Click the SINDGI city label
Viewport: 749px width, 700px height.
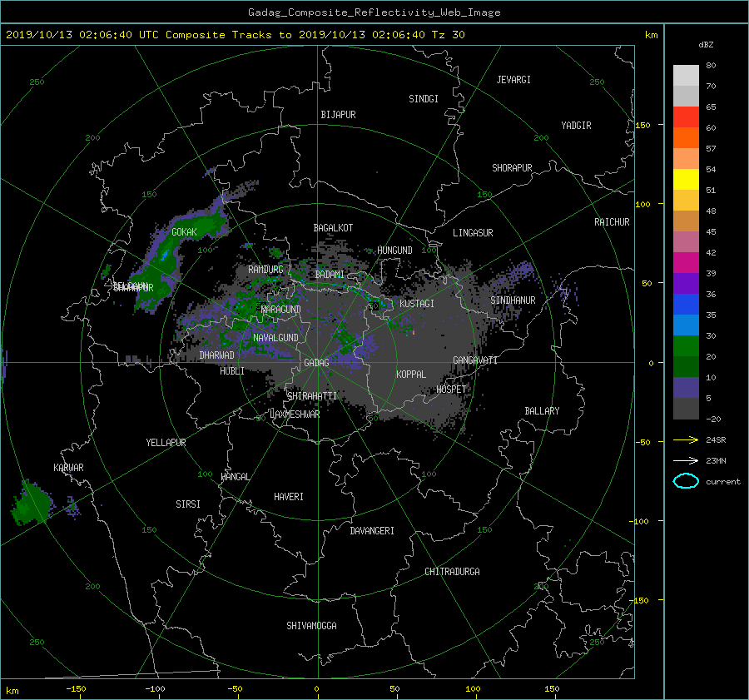pos(424,99)
